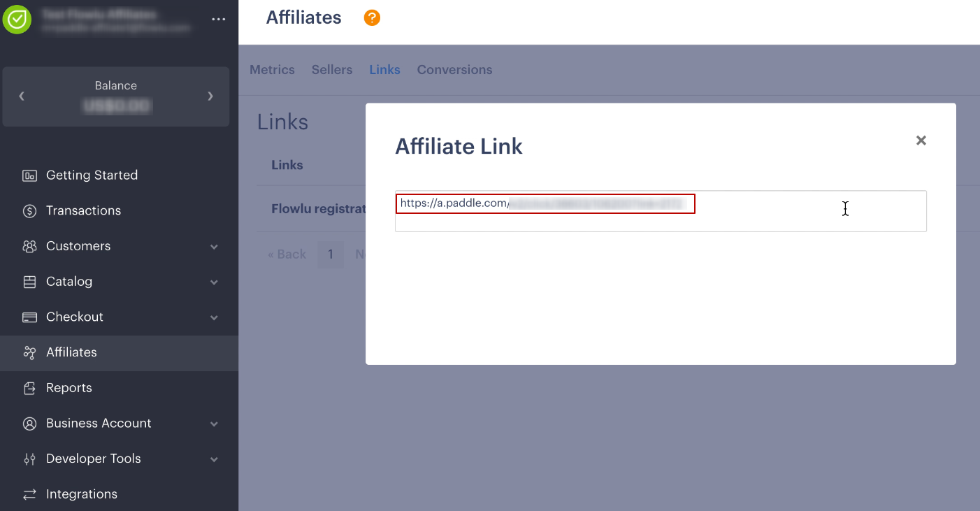980x511 pixels.
Task: Click the Reports document icon
Action: [x=29, y=388]
